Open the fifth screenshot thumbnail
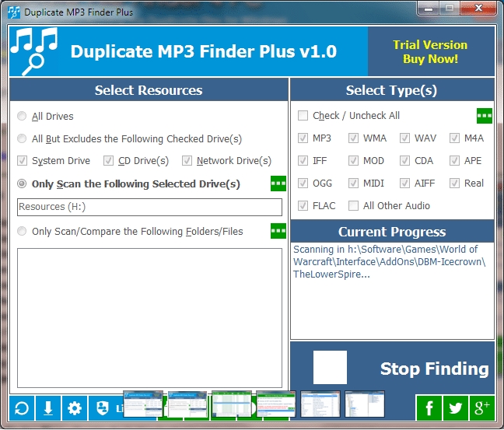504x430 pixels. coord(320,404)
